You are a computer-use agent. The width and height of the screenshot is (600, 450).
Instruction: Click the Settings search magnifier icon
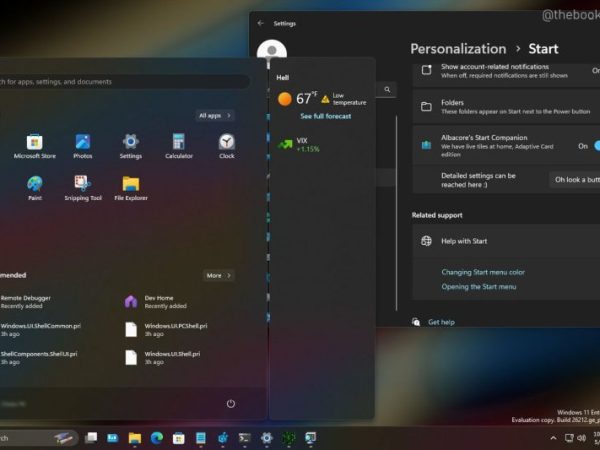coord(387,90)
